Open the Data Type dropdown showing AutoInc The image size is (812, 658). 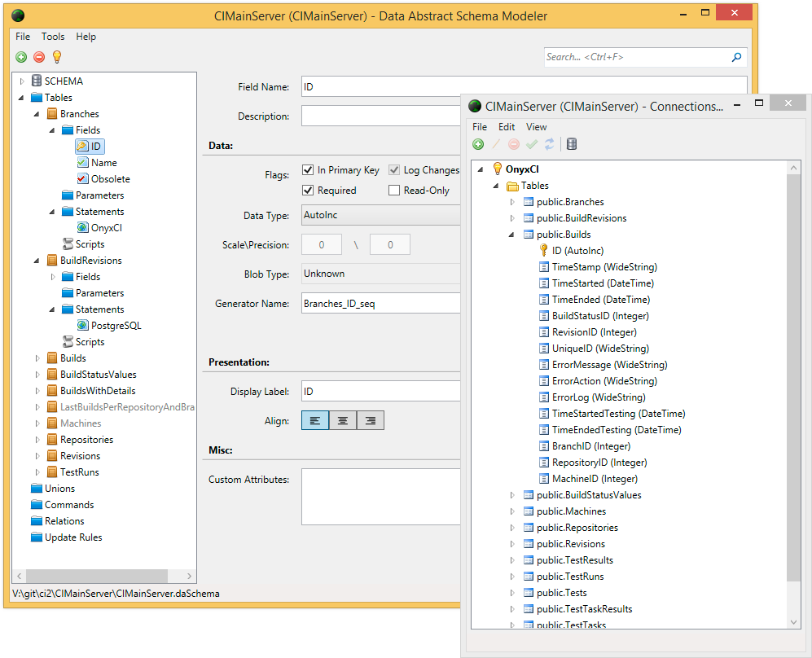380,215
